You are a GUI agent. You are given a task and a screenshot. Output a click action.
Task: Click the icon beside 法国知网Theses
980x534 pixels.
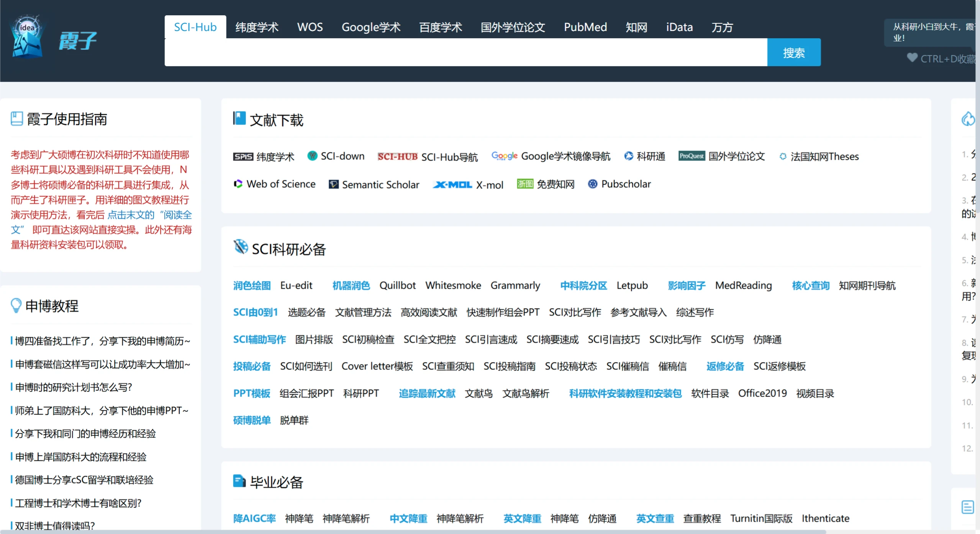tap(783, 156)
